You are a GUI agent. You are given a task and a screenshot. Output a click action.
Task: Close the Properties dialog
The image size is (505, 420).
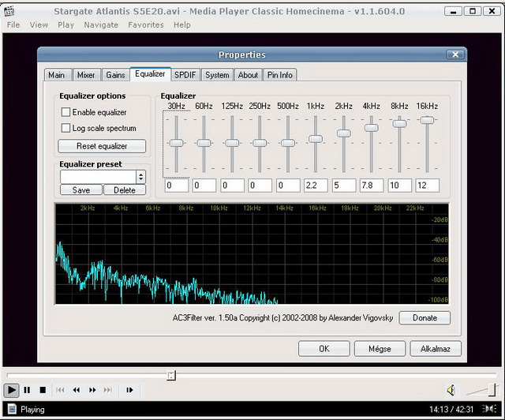click(455, 54)
